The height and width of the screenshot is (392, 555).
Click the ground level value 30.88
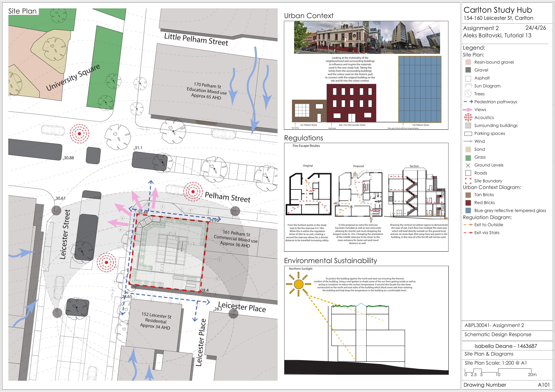pos(69,158)
